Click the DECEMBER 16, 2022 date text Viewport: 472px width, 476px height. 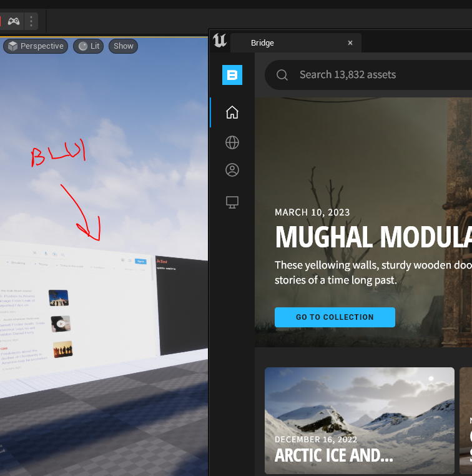tap(316, 439)
